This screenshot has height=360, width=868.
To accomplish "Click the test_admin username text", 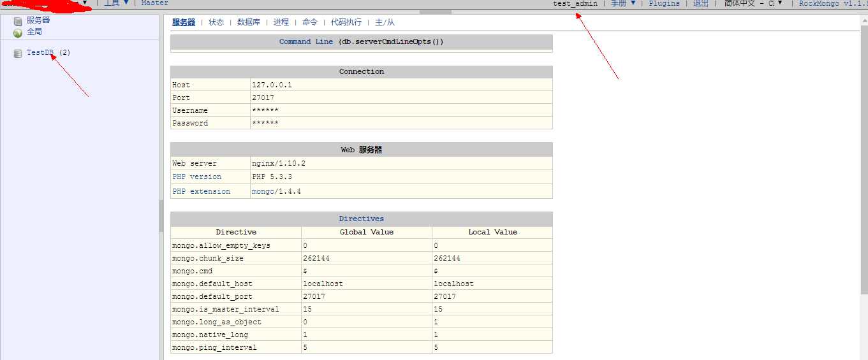I will point(575,3).
